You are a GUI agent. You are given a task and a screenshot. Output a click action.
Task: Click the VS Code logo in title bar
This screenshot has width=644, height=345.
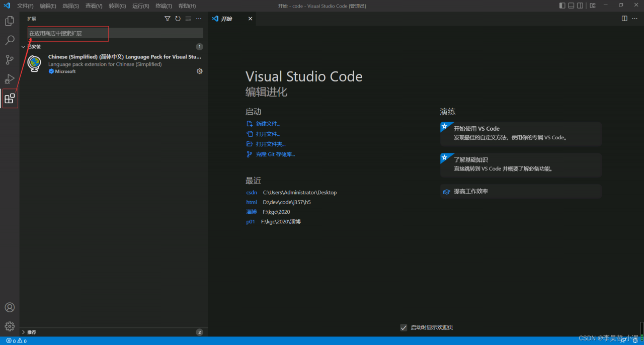(x=7, y=6)
